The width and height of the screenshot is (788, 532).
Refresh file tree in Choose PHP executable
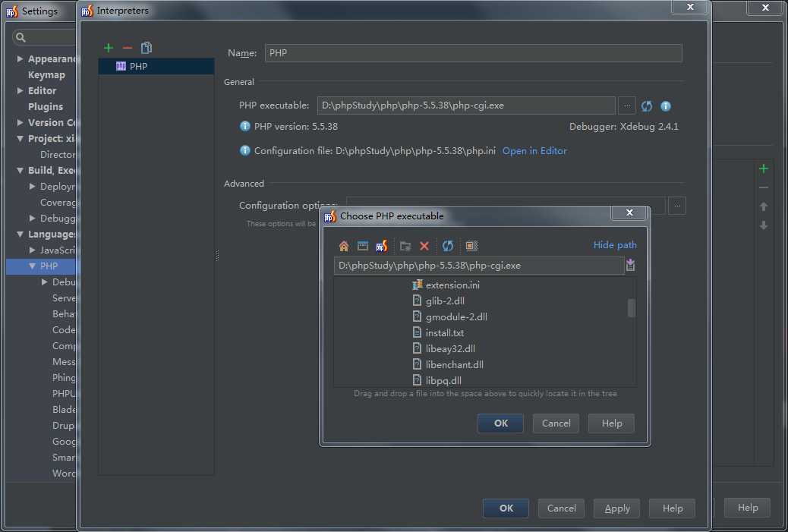point(447,246)
